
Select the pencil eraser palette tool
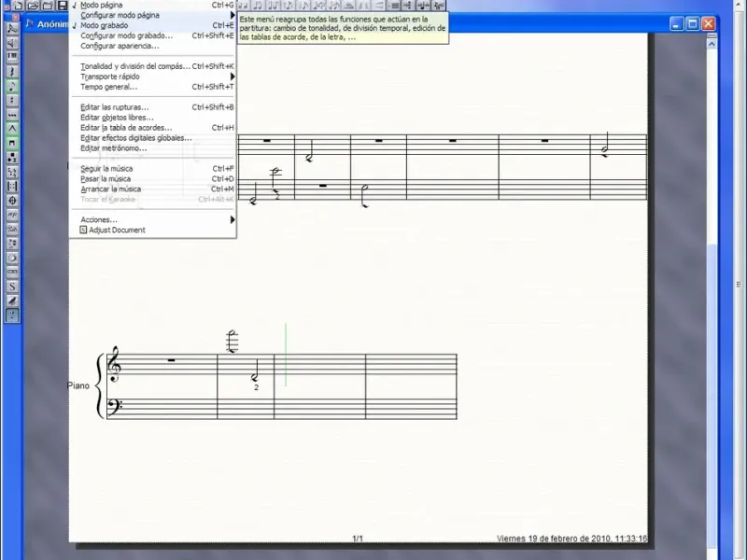tap(12, 301)
